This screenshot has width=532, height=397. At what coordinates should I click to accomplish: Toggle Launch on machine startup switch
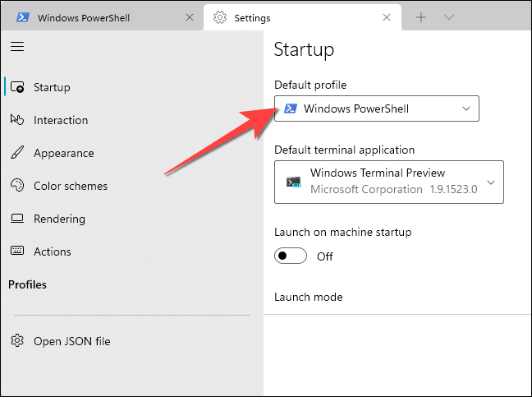point(291,256)
